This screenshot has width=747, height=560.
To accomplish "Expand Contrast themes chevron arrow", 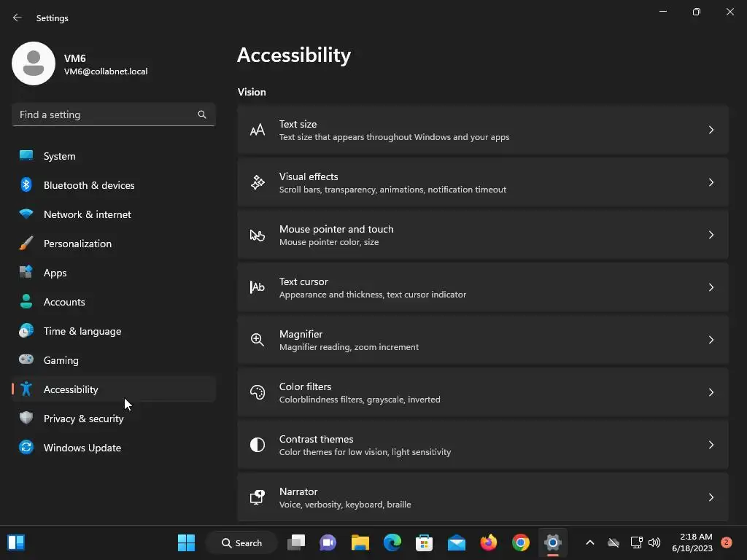I will [711, 445].
